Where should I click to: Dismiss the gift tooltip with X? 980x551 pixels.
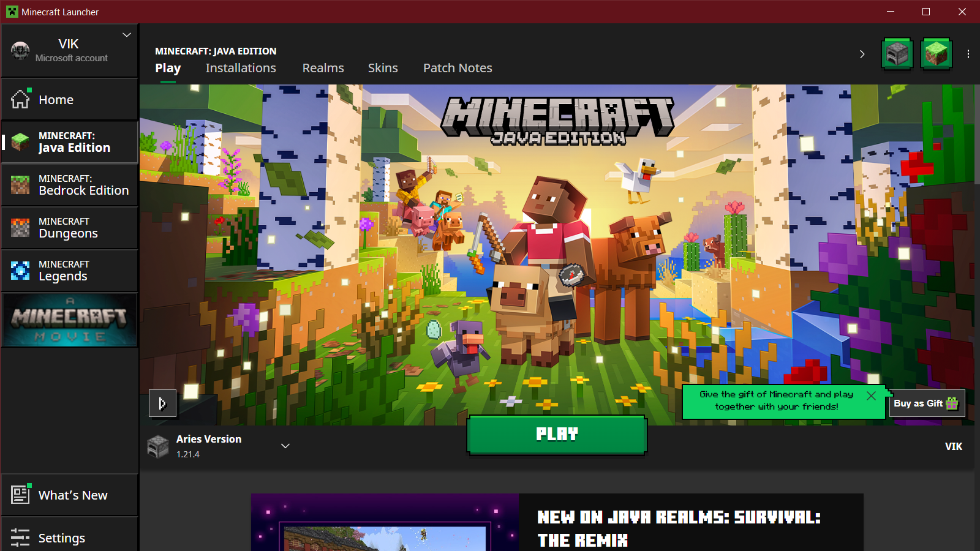coord(871,395)
